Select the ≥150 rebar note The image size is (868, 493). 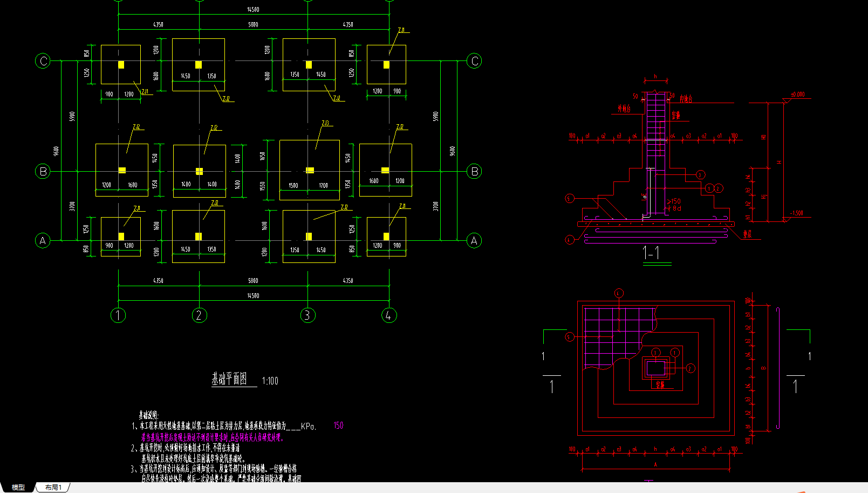tap(674, 201)
